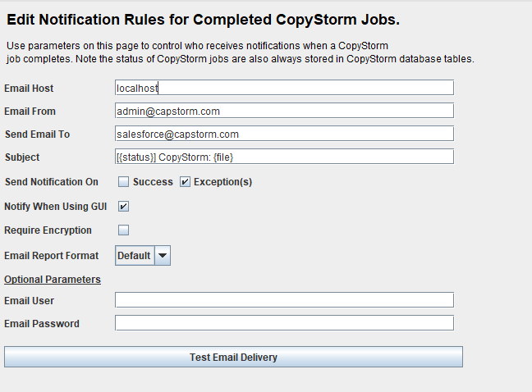The image size is (532, 392).
Task: Click the Email Report Format label
Action: pos(52,256)
